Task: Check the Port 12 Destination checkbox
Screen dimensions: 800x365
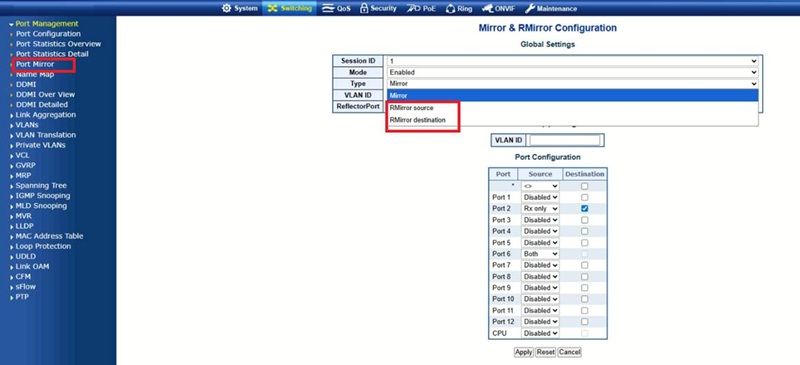Action: (x=585, y=322)
